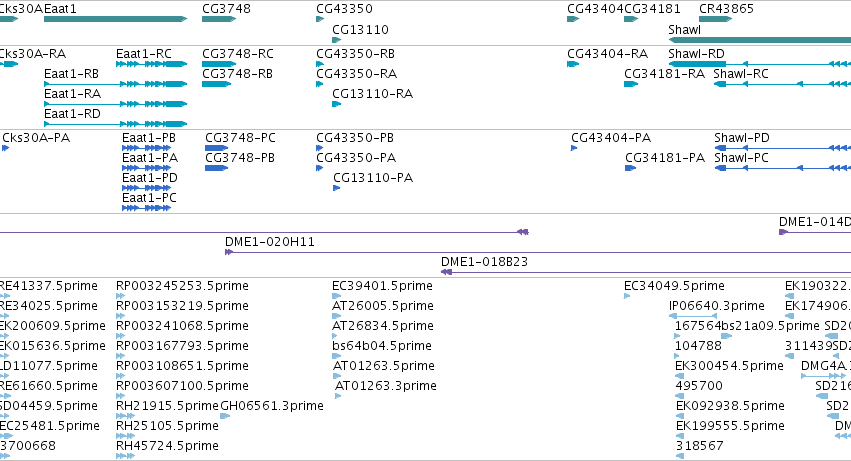Click the DME1-020H11 clone label
The width and height of the screenshot is (851, 461).
coord(270,242)
